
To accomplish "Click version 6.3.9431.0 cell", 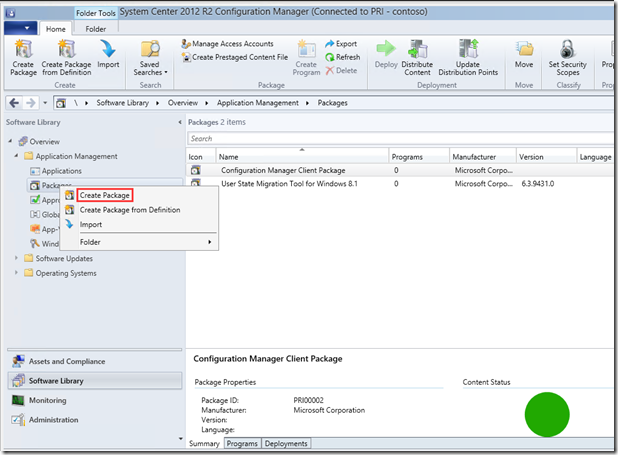I will click(x=538, y=184).
